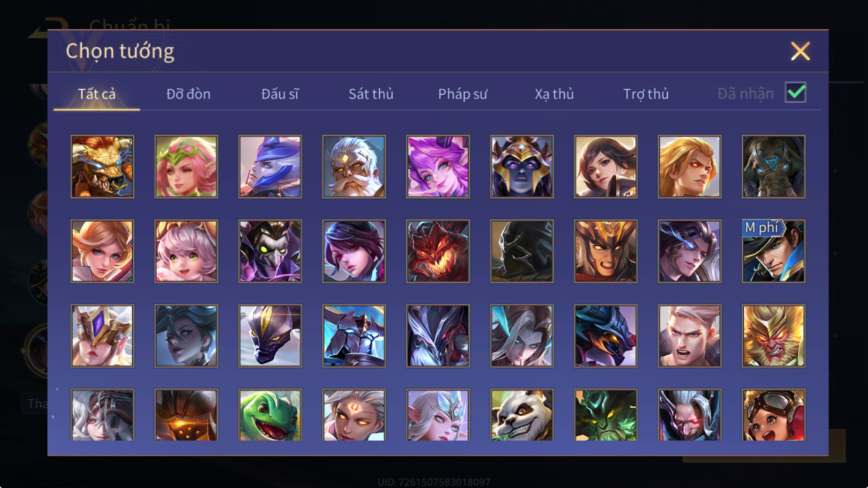Viewport: 868px width, 488px height.
Task: Switch to the Đỡ đòn tab
Action: pos(188,94)
